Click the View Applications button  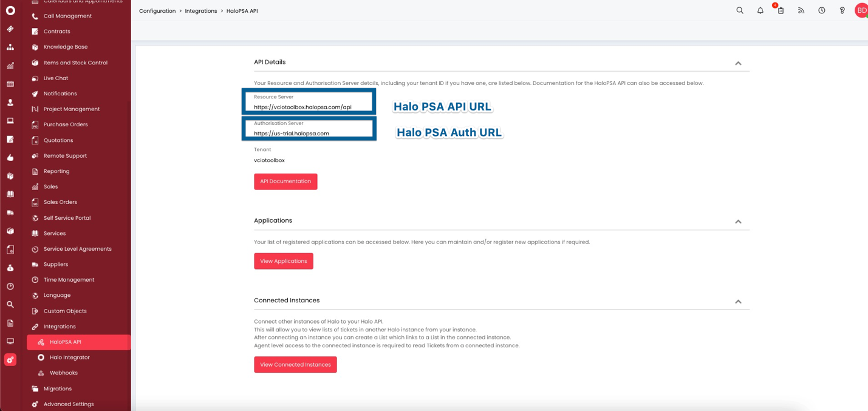pyautogui.click(x=284, y=261)
